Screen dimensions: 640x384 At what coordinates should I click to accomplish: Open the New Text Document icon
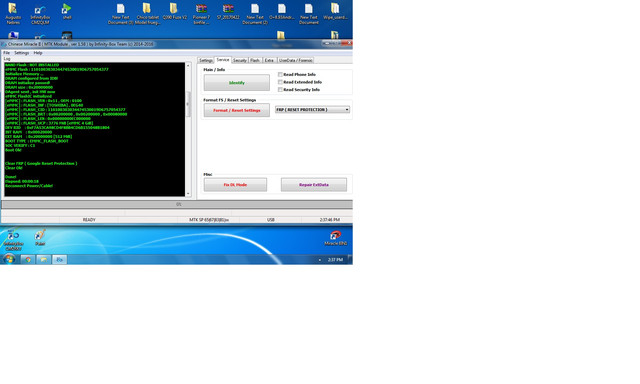[x=309, y=14]
